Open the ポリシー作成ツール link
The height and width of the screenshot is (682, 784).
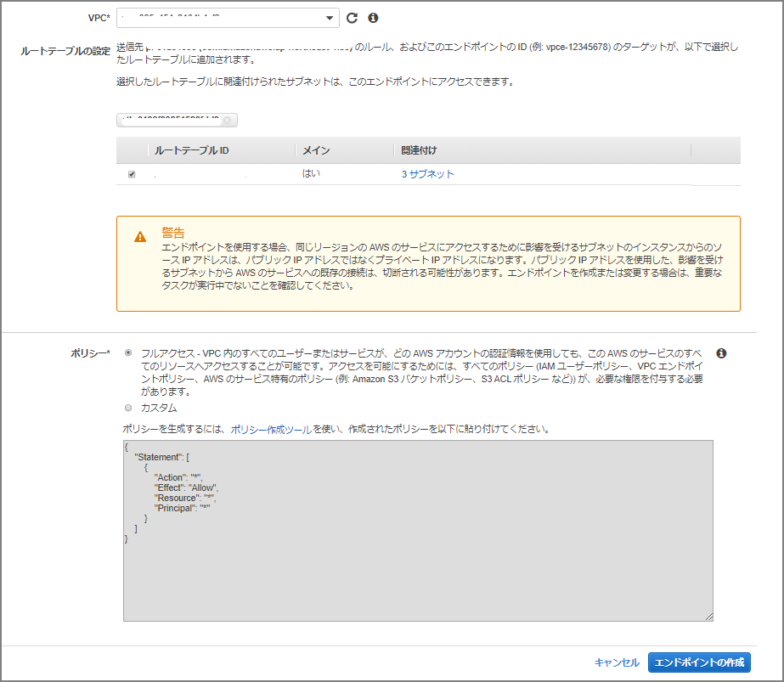coord(271,430)
